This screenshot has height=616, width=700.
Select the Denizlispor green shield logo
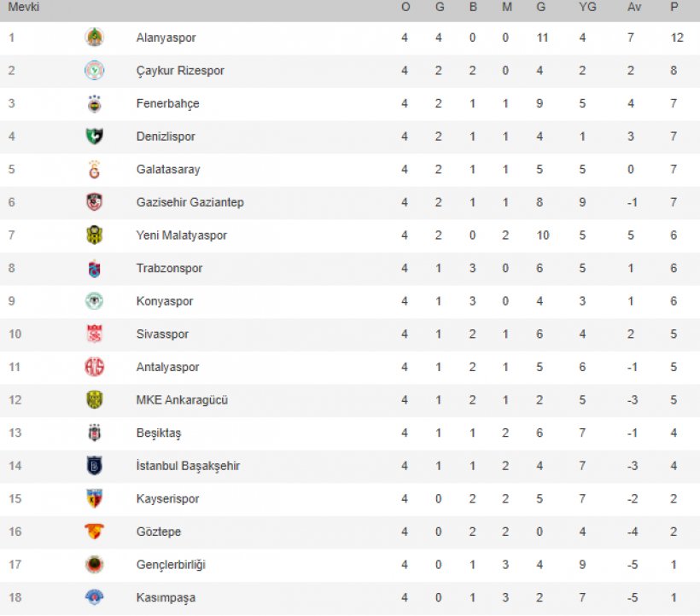(x=94, y=136)
